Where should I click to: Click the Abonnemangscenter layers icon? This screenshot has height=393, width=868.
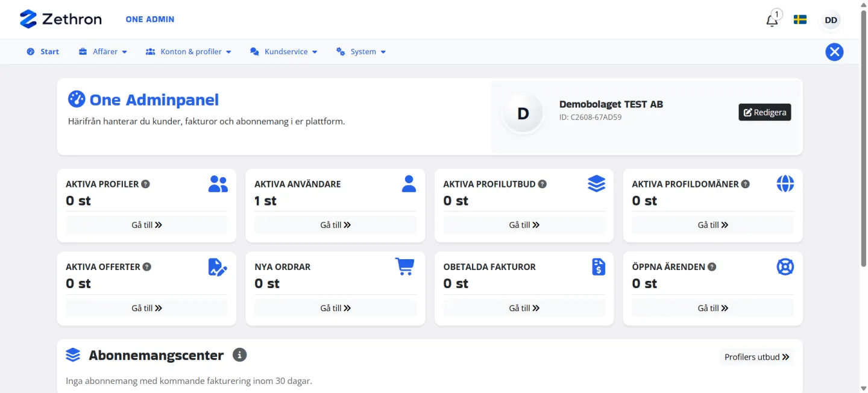click(73, 355)
